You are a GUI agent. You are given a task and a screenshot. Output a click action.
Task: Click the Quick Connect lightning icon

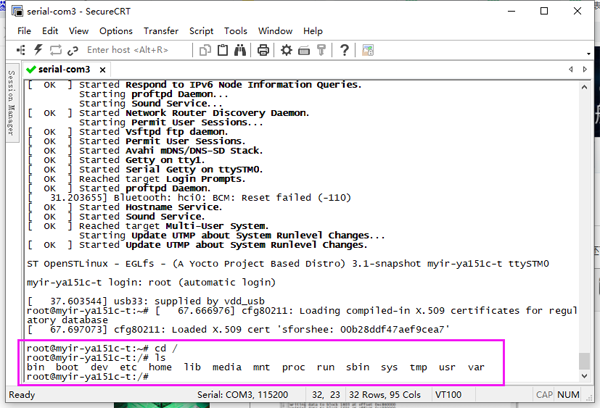tap(38, 50)
